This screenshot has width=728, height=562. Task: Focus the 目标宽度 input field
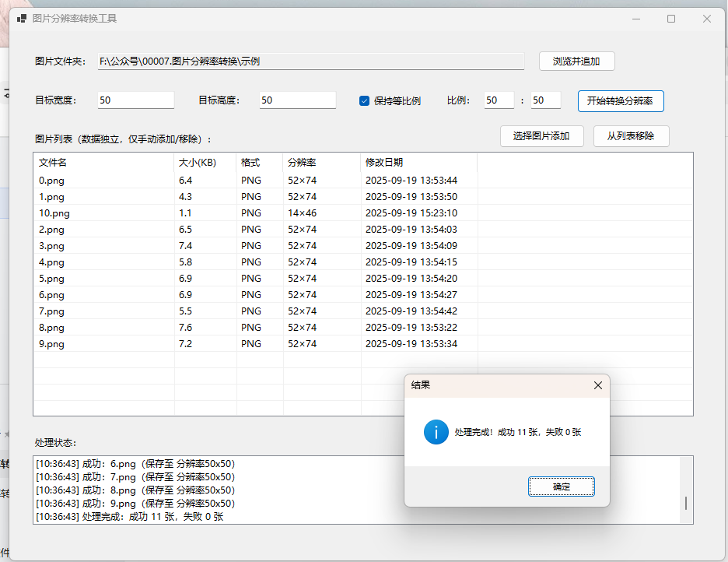(x=135, y=100)
